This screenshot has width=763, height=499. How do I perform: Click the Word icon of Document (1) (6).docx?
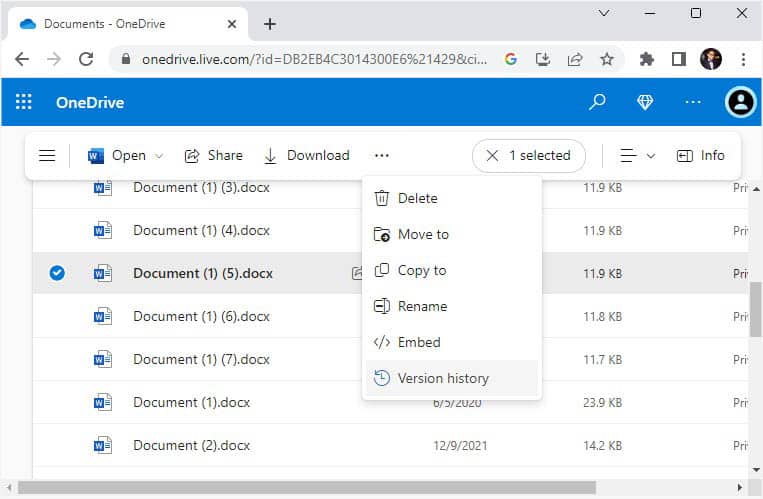[102, 316]
